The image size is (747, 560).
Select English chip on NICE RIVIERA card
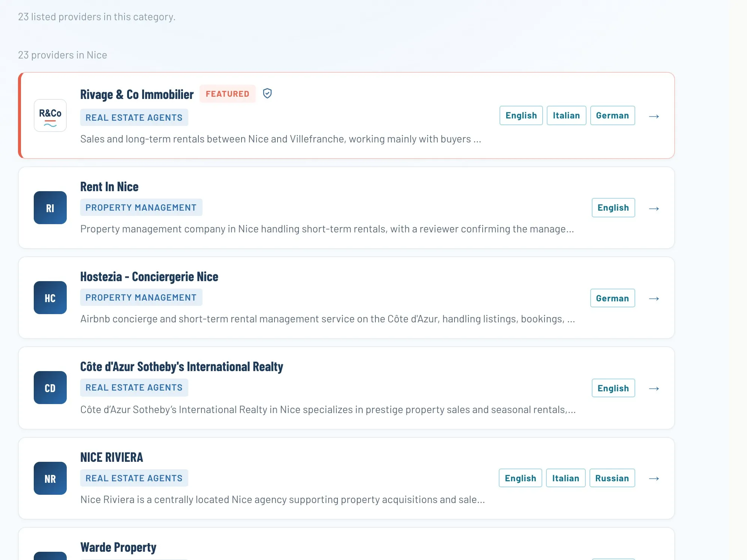pyautogui.click(x=520, y=478)
